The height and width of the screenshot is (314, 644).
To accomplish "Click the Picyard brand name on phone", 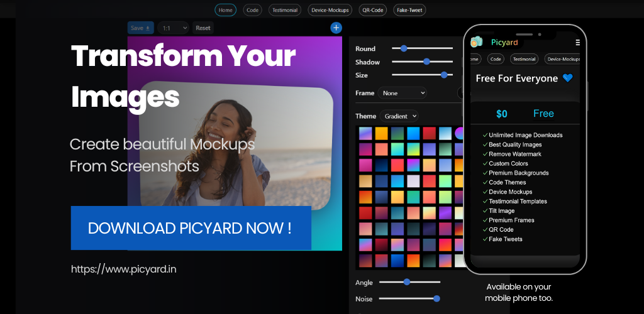I will pos(504,42).
